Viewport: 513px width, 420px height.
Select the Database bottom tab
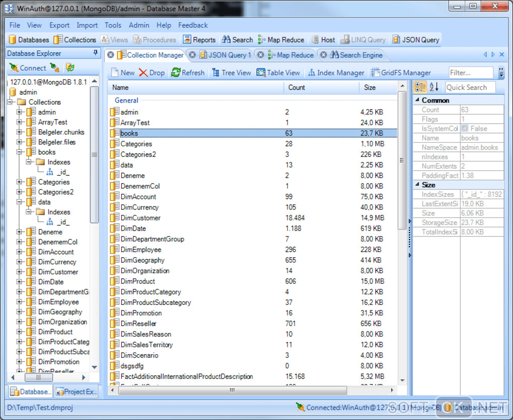30,391
